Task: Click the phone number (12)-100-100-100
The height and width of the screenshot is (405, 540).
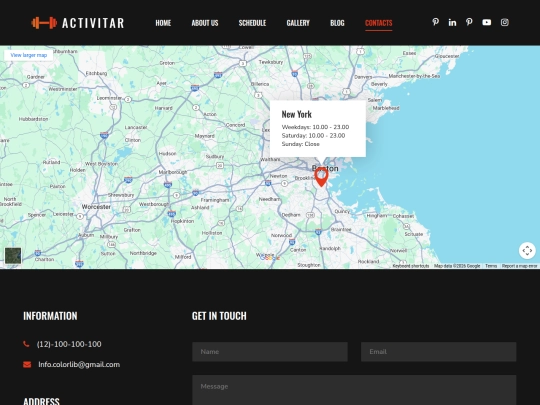Action: point(69,344)
